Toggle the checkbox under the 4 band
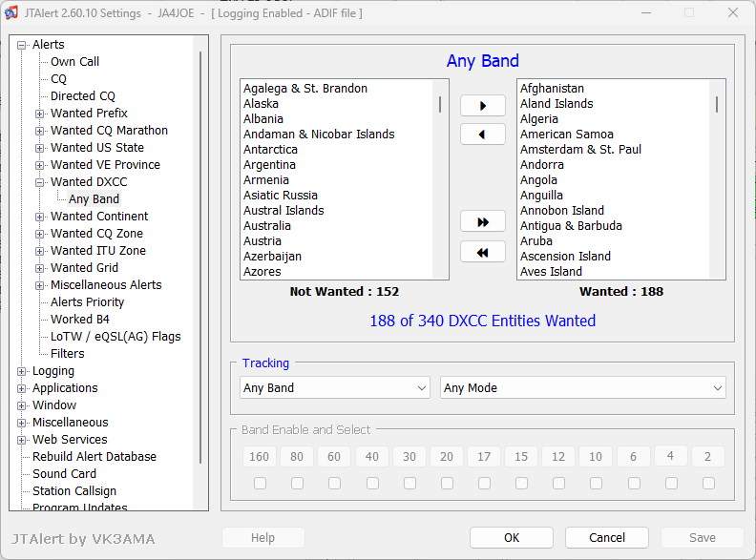 (x=671, y=483)
